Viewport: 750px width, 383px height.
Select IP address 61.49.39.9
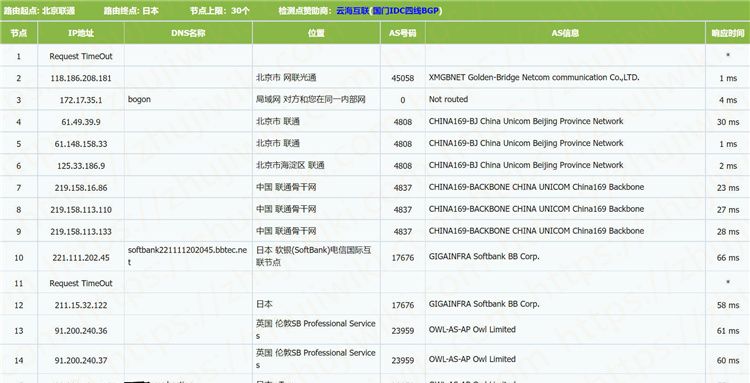pos(81,122)
